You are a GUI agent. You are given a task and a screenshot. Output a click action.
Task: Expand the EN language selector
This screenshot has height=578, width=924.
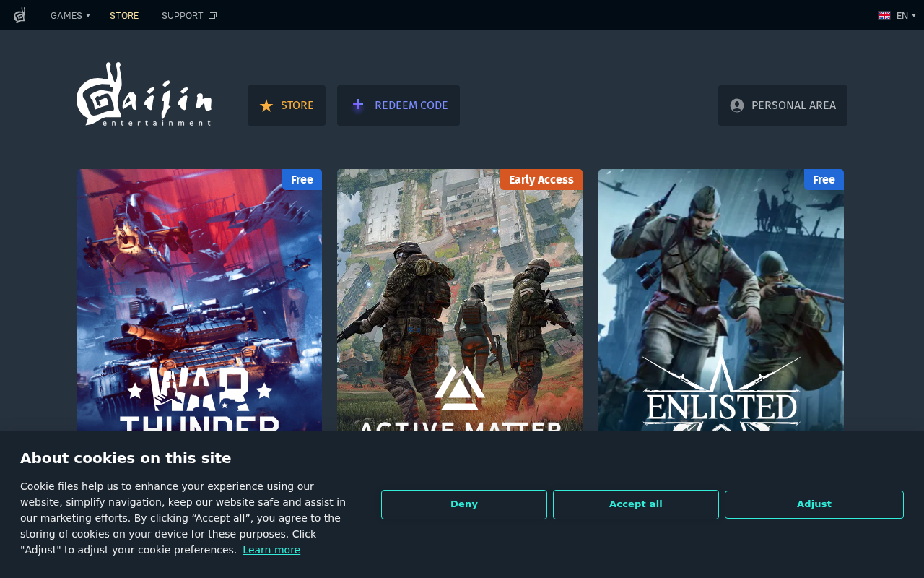point(906,15)
